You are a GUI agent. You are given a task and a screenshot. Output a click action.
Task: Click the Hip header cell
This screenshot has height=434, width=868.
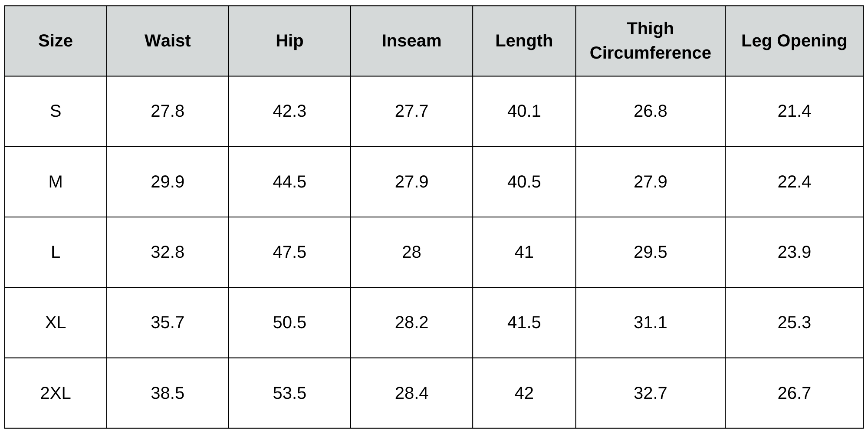click(289, 41)
